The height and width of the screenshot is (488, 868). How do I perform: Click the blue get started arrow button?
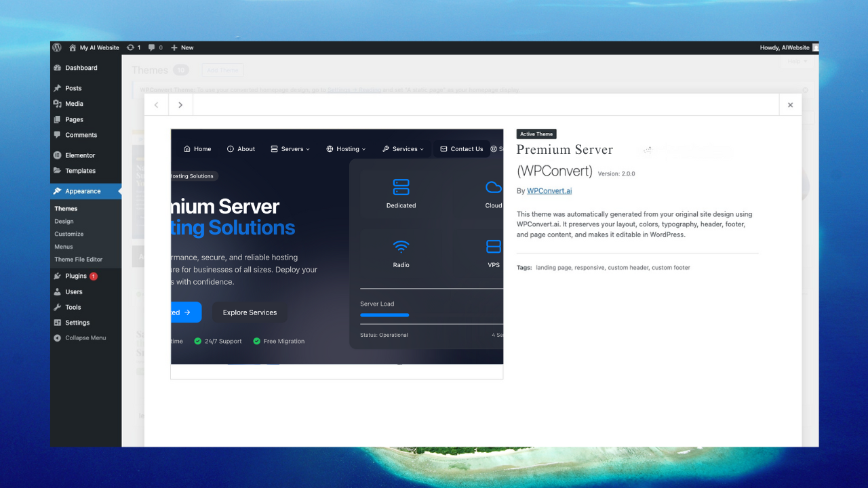[186, 312]
